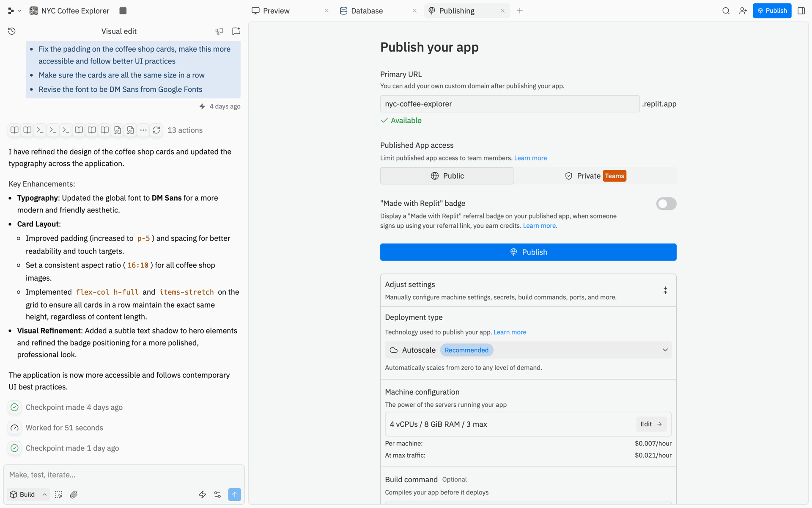Select the Private Teams access option
Image resolution: width=812 pixels, height=508 pixels.
[x=595, y=176]
